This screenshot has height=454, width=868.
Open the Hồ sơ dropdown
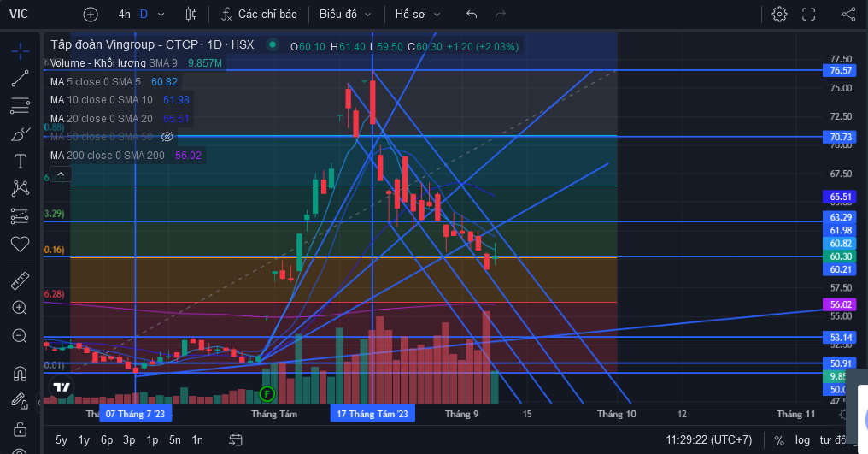click(x=418, y=15)
